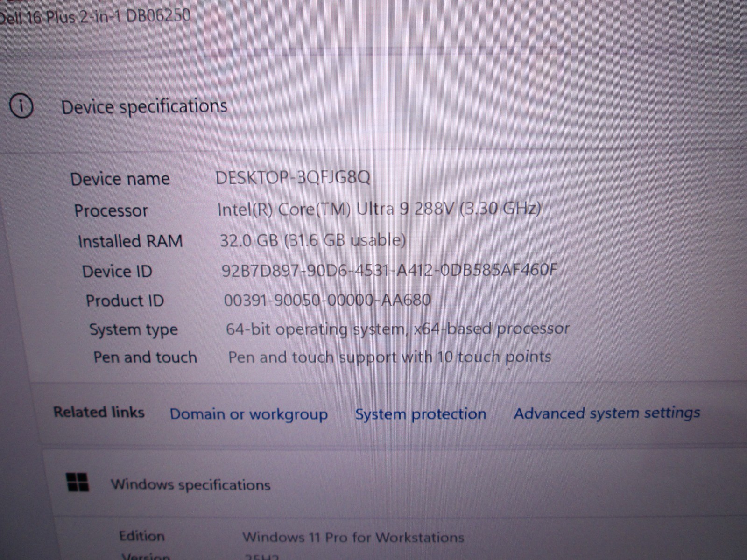
Task: Click the Pen and touch label
Action: (x=145, y=357)
